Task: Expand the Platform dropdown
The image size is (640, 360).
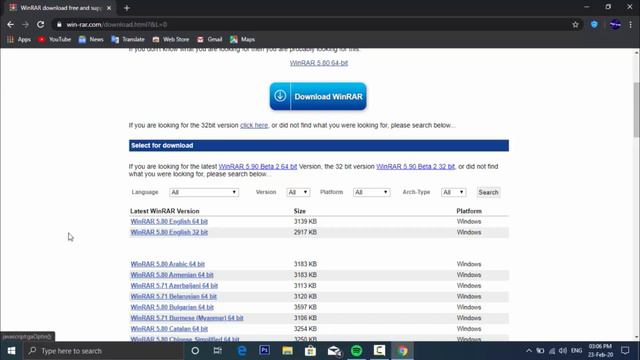Action: 371,192
